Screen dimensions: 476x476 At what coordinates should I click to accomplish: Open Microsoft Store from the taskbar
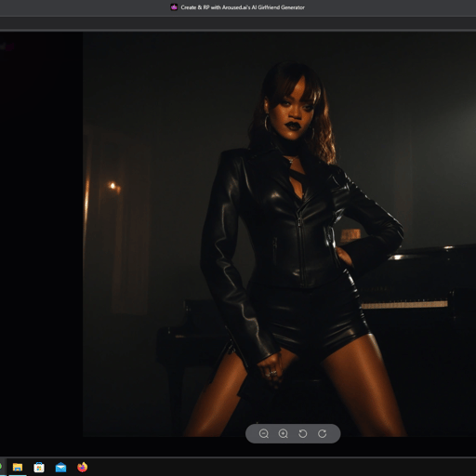point(39,467)
